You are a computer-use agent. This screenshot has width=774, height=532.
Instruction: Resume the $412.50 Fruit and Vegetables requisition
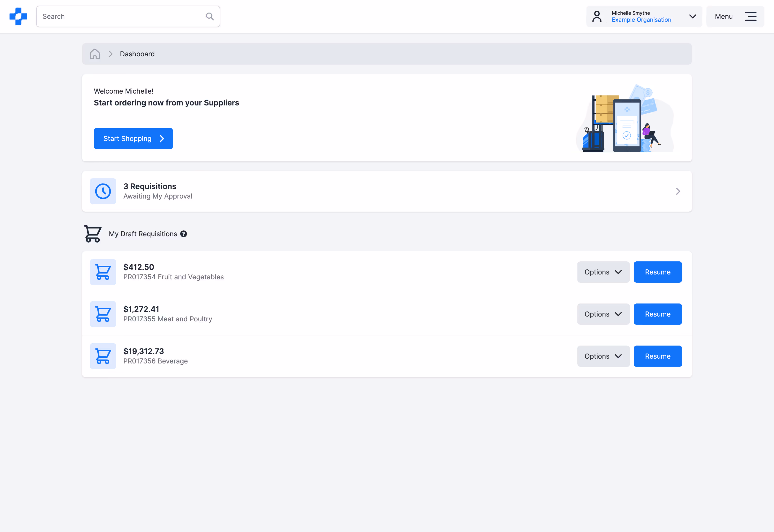coord(657,272)
